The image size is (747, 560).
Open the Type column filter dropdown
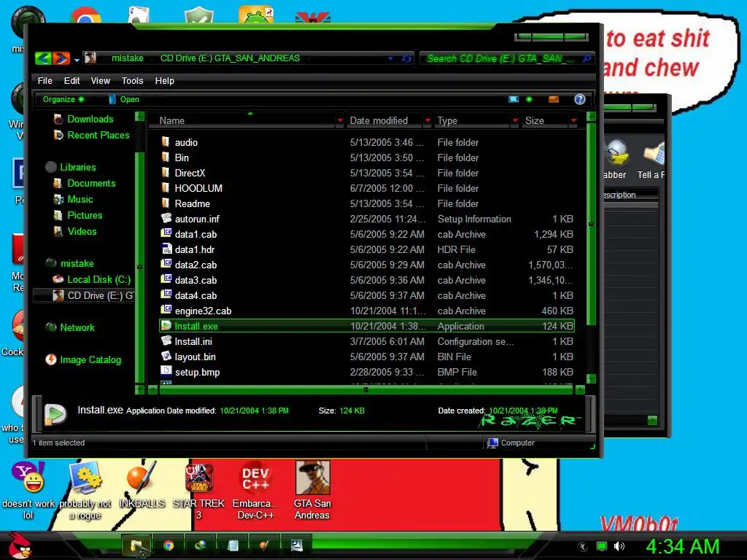[515, 120]
